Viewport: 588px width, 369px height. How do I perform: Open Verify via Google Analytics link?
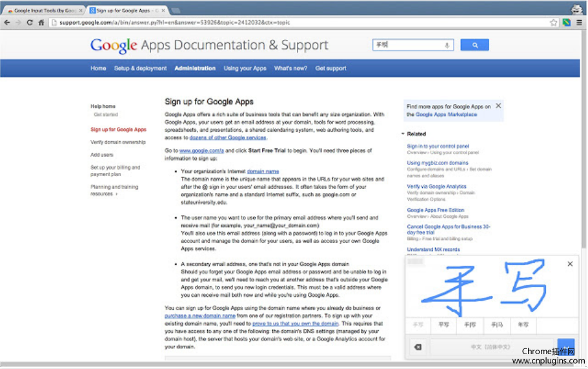click(436, 186)
